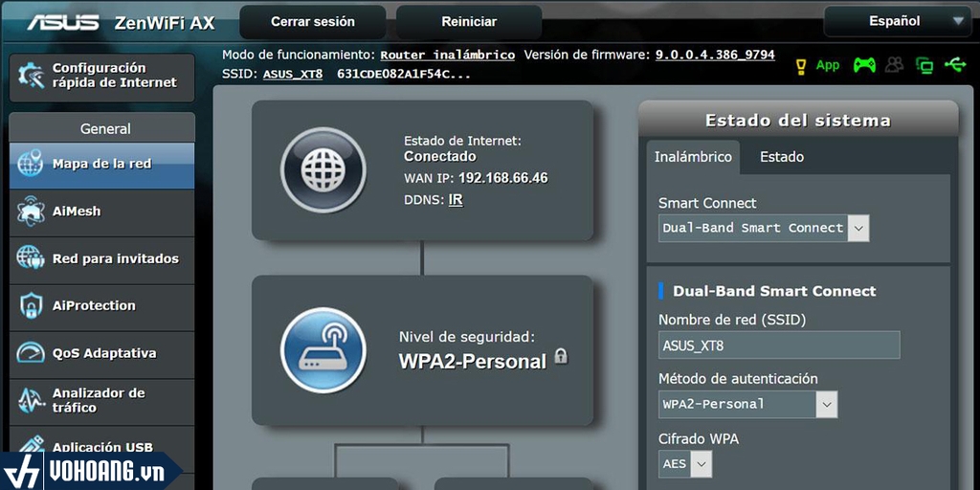Select the blue router icon
The height and width of the screenshot is (490, 980).
coord(323,350)
